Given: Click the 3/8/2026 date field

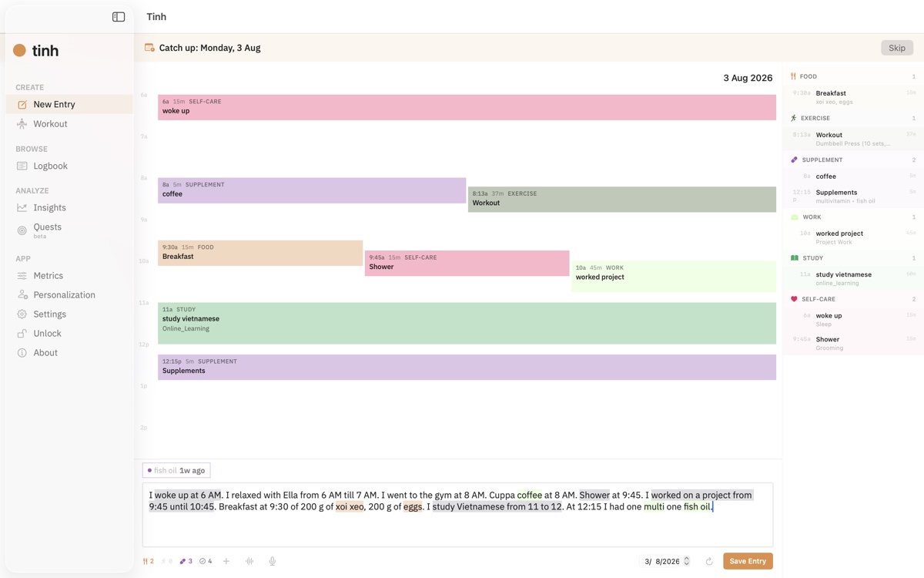Looking at the screenshot, I should tap(662, 561).
